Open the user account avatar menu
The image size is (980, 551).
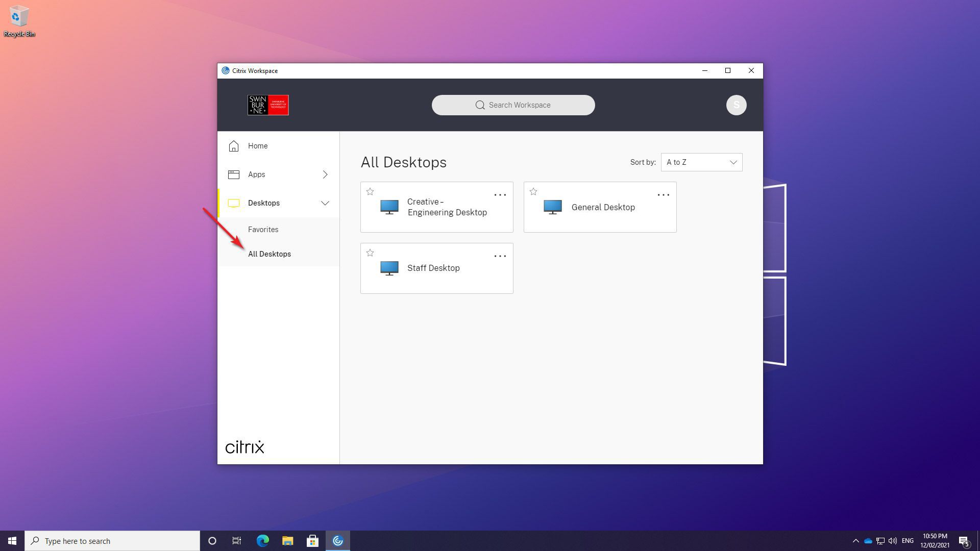tap(736, 105)
